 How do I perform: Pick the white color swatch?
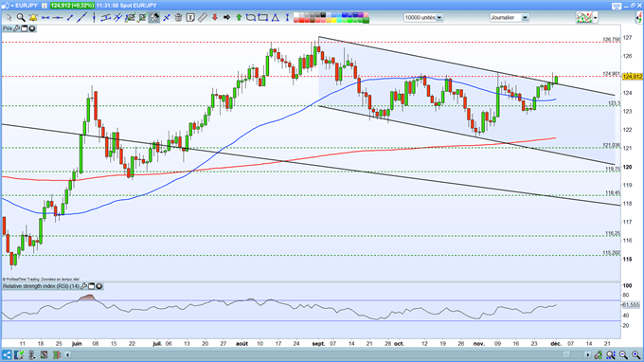(296, 15)
